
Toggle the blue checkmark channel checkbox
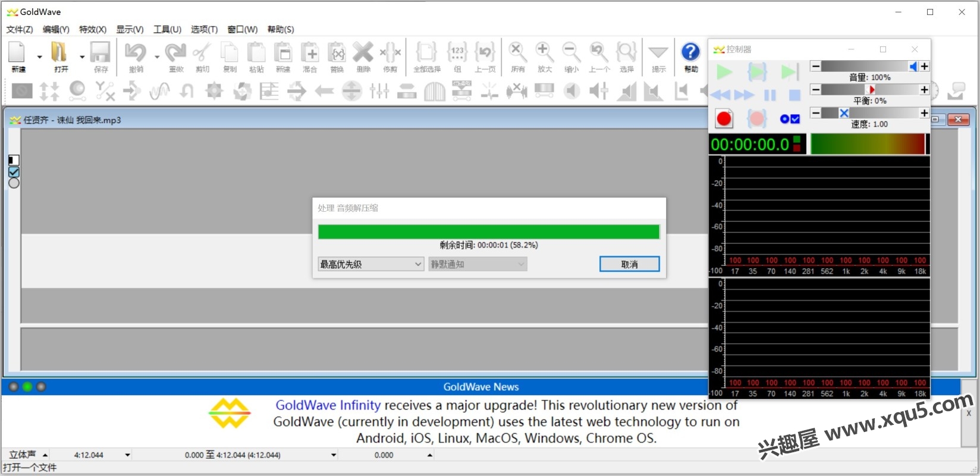coord(14,172)
